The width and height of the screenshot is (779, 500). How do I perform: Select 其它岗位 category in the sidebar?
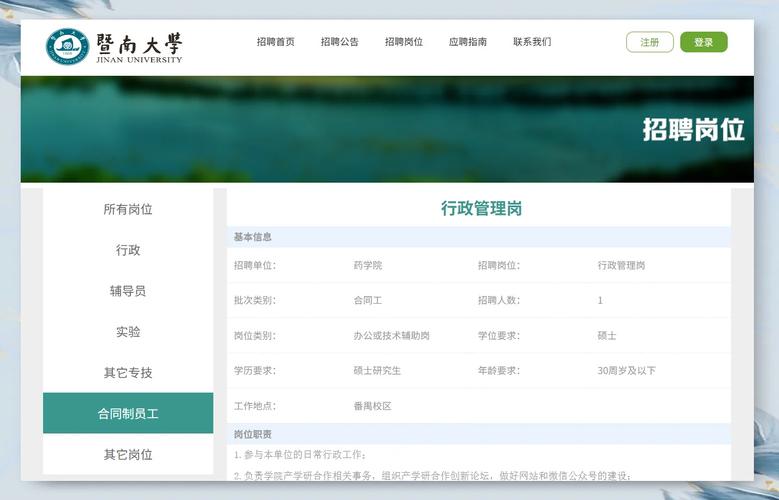128,454
